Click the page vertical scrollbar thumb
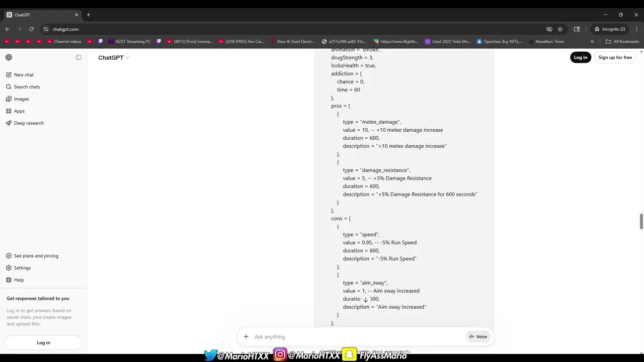644x362 pixels. (641, 221)
